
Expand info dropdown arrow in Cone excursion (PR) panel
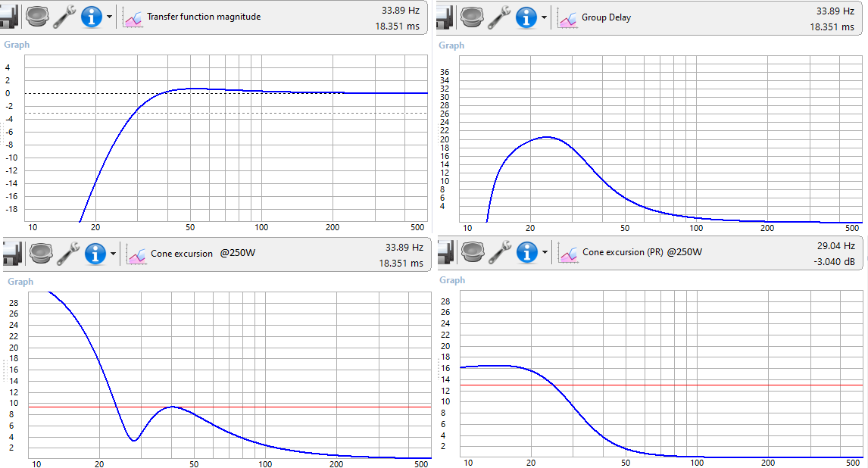coord(545,253)
